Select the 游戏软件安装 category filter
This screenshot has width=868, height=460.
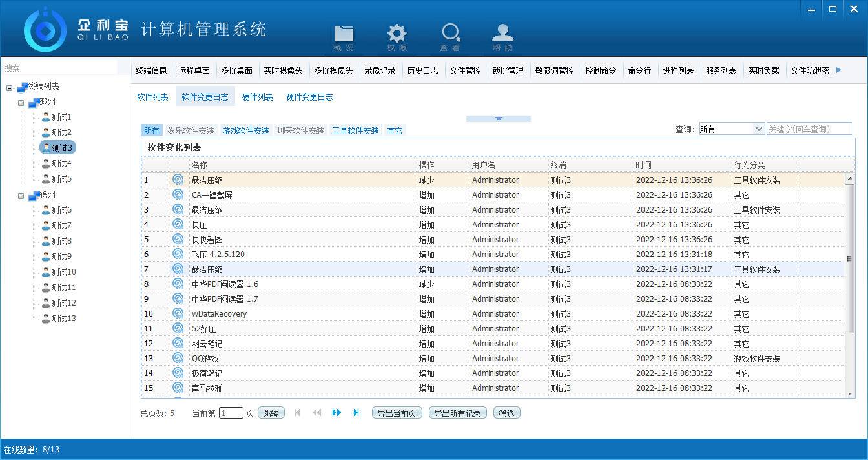245,131
